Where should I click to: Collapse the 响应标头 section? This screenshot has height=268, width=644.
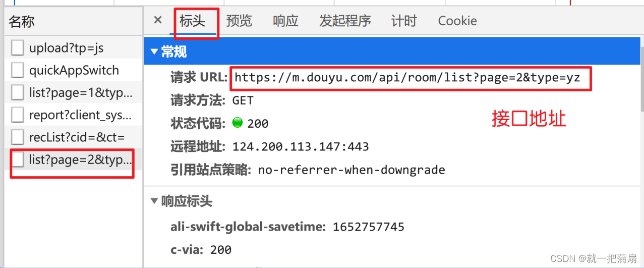pos(154,201)
